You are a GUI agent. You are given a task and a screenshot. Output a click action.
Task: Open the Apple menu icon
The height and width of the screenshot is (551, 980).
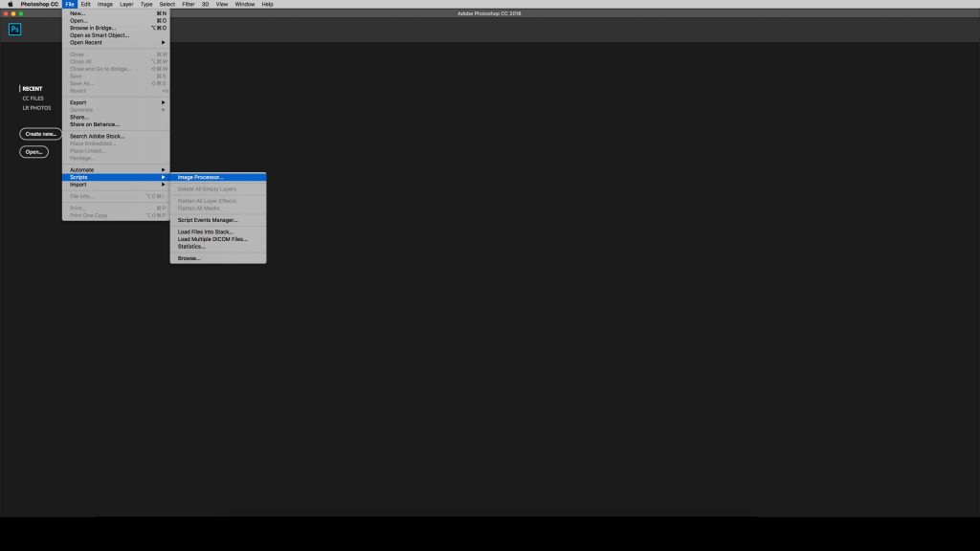point(10,4)
